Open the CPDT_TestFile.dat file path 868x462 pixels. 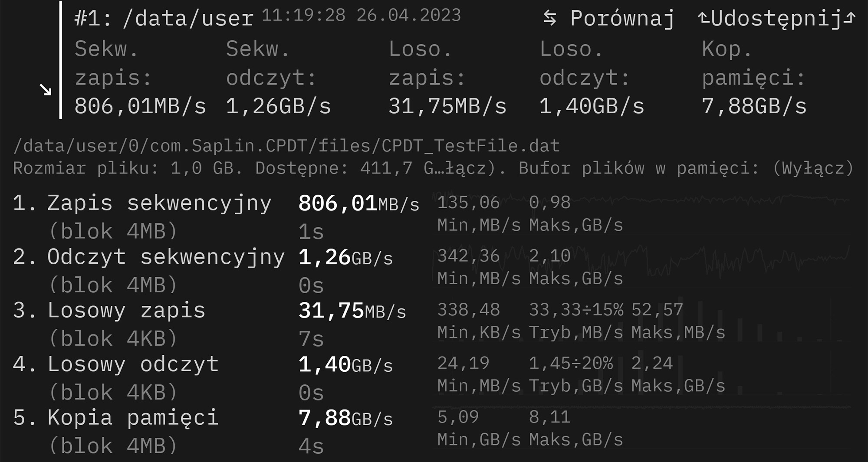(286, 146)
